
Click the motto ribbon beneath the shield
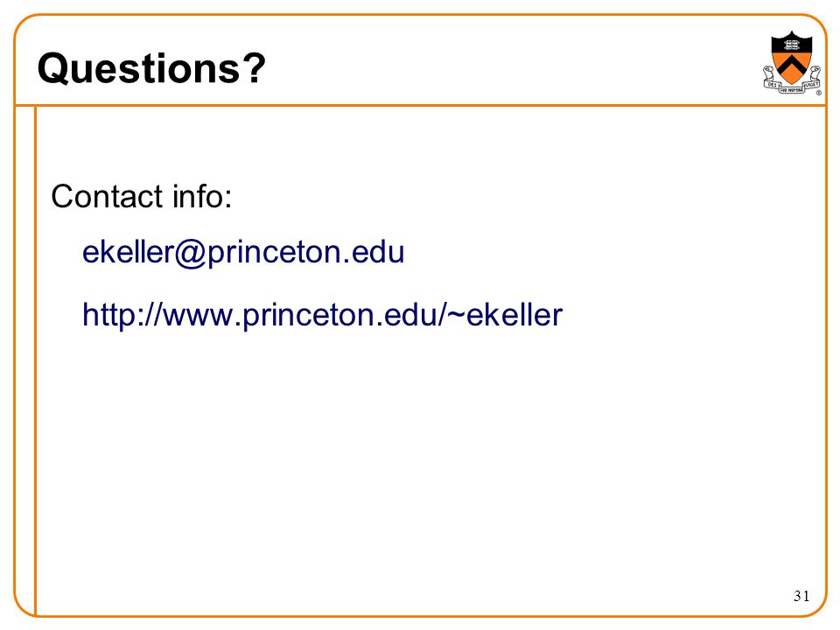(x=793, y=83)
